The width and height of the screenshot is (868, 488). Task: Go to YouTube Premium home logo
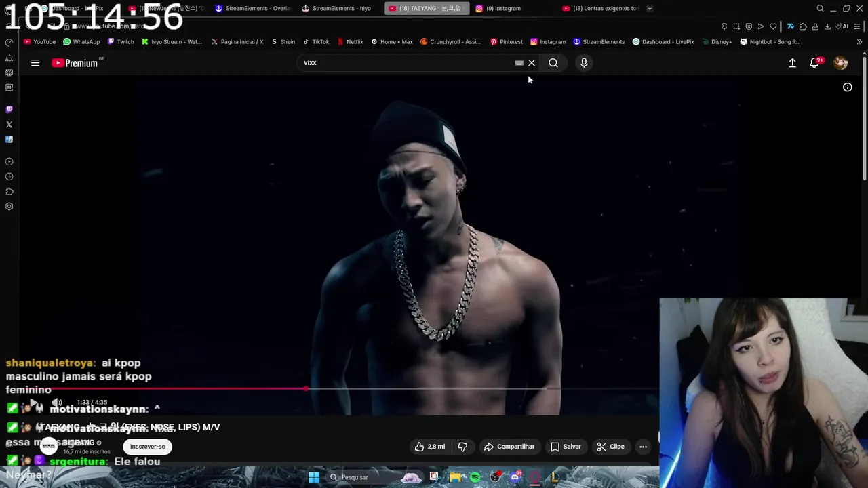pos(75,63)
